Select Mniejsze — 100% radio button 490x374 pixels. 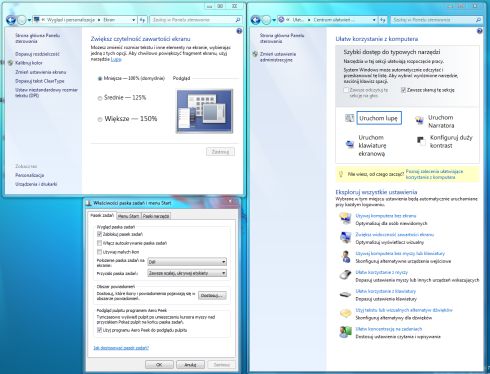coord(100,79)
